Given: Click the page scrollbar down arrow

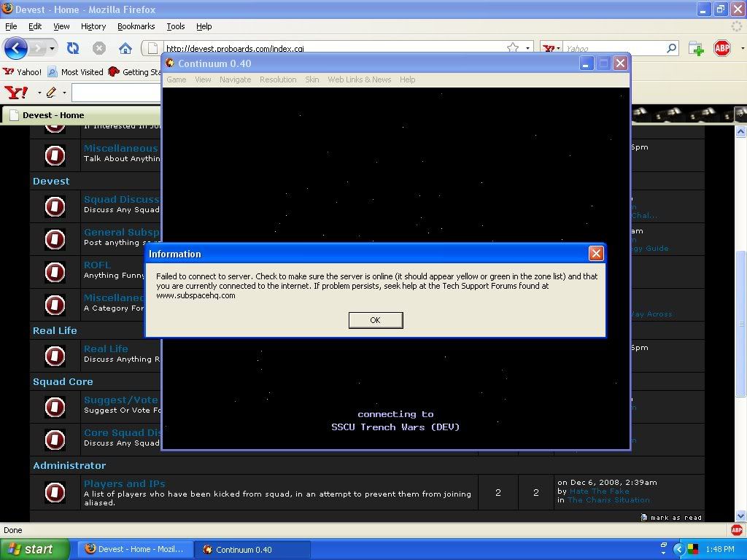Looking at the screenshot, I should pos(740,516).
